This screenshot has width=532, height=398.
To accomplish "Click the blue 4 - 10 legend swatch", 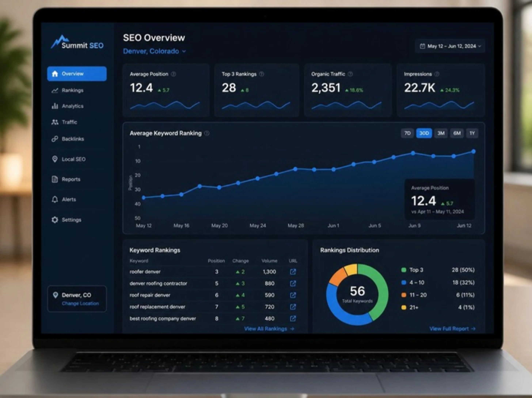I will click(404, 282).
